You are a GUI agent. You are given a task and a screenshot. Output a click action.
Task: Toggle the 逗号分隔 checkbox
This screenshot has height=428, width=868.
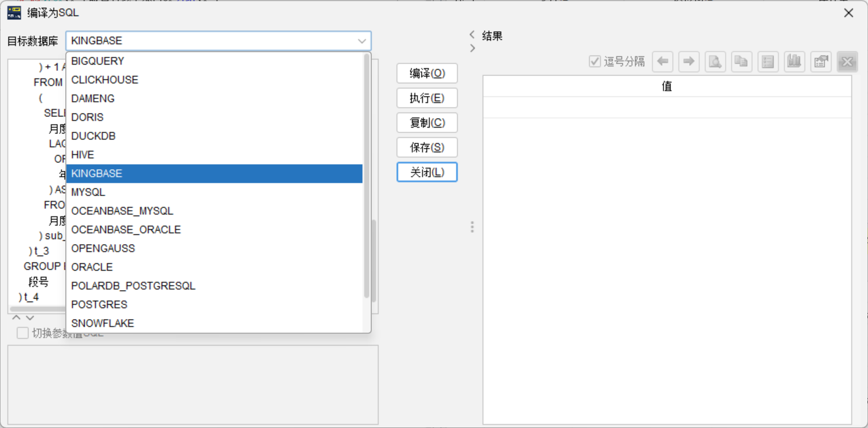pos(595,61)
